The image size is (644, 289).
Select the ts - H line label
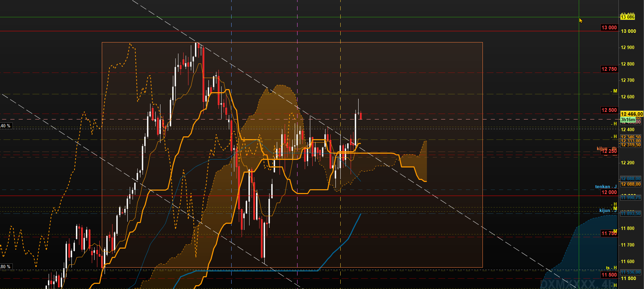(611, 268)
